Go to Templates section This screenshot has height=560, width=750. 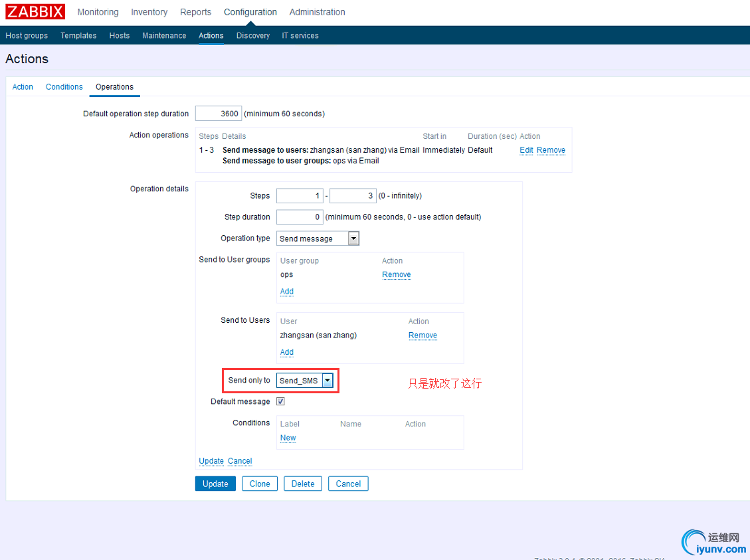78,35
